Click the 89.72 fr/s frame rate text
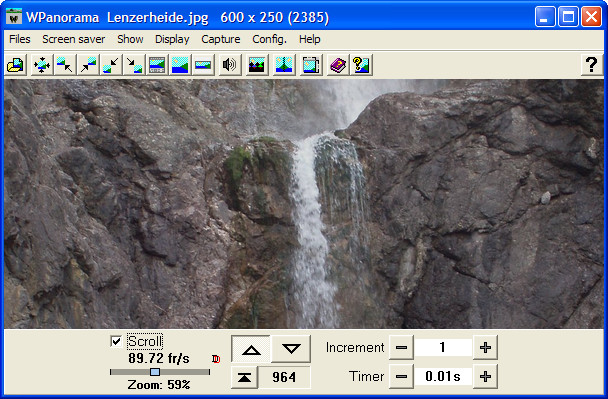 pyautogui.click(x=159, y=358)
